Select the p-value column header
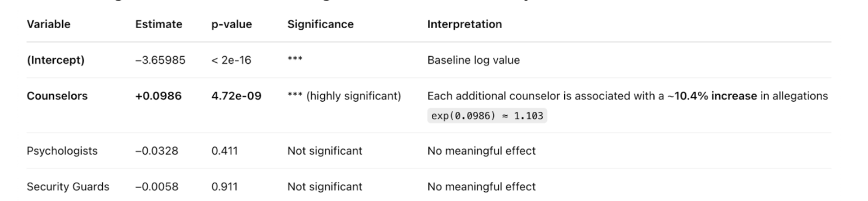The height and width of the screenshot is (201, 868). pyautogui.click(x=231, y=24)
